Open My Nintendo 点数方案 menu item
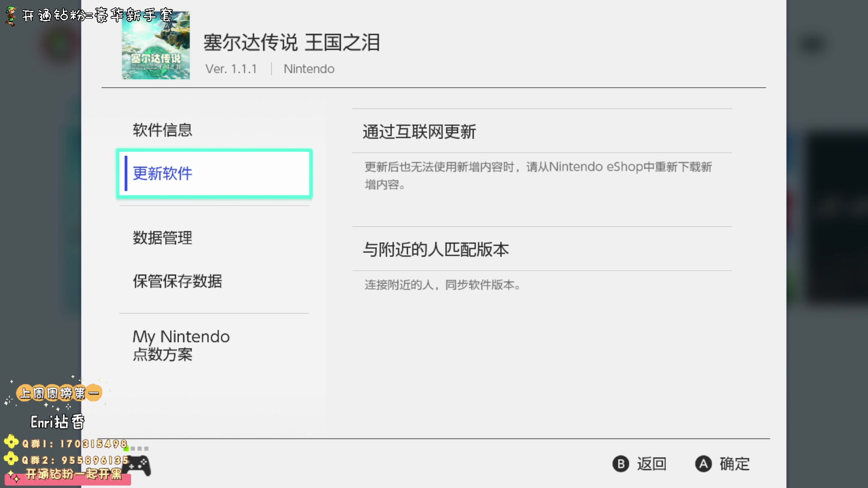The height and width of the screenshot is (488, 868). click(214, 345)
